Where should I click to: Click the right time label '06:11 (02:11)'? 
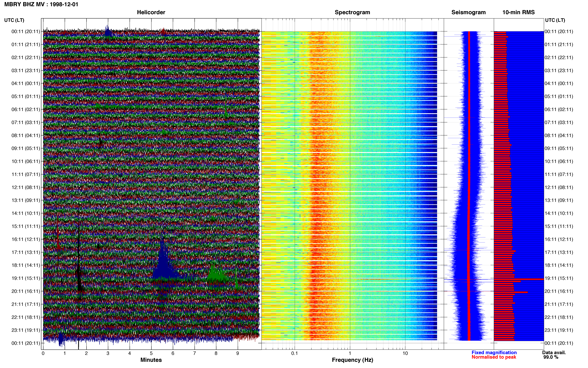559,109
